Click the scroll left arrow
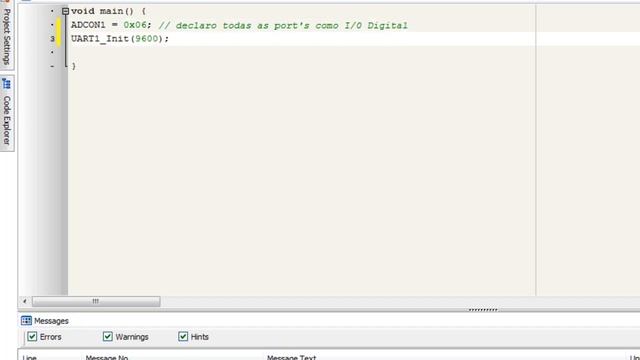Image resolution: width=640 pixels, height=360 pixels. pos(24,302)
